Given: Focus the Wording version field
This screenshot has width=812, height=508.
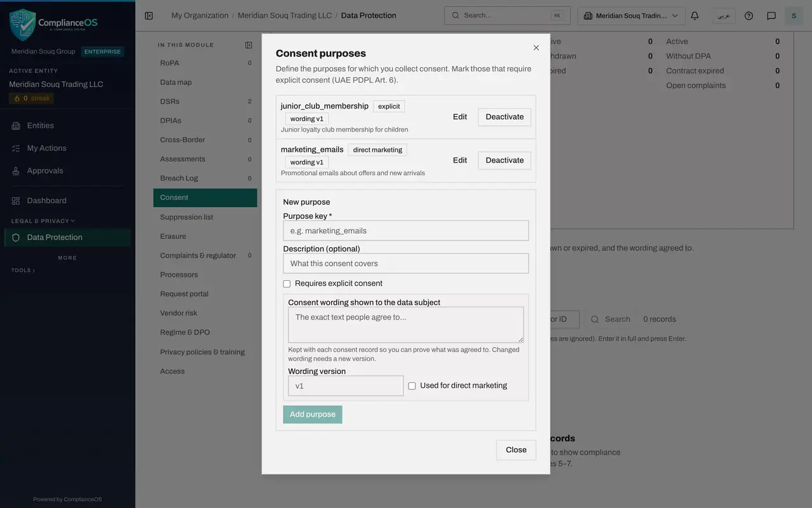Looking at the screenshot, I should point(346,385).
